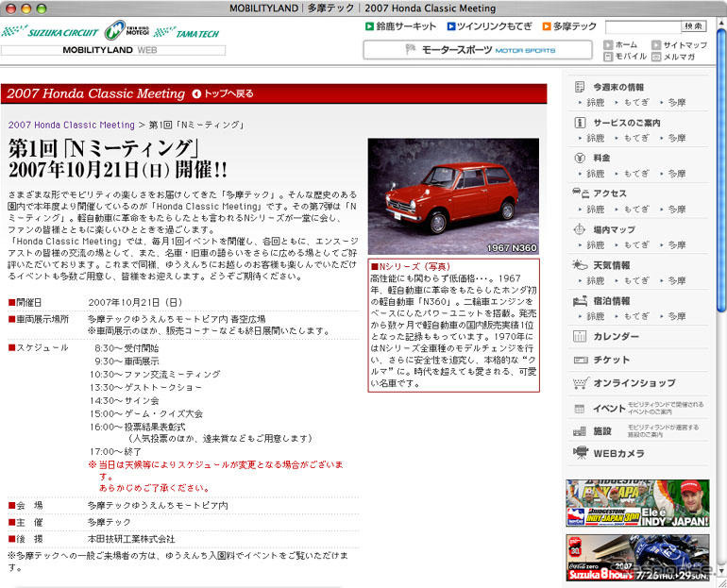727x588 pixels.
Task: Open 多摩 under 場内マップ
Action: point(676,244)
